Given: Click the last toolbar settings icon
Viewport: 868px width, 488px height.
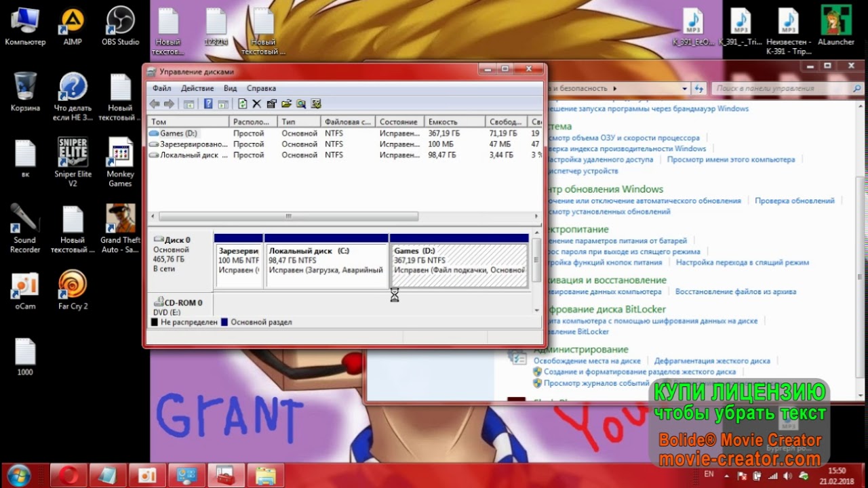Looking at the screenshot, I should [315, 104].
